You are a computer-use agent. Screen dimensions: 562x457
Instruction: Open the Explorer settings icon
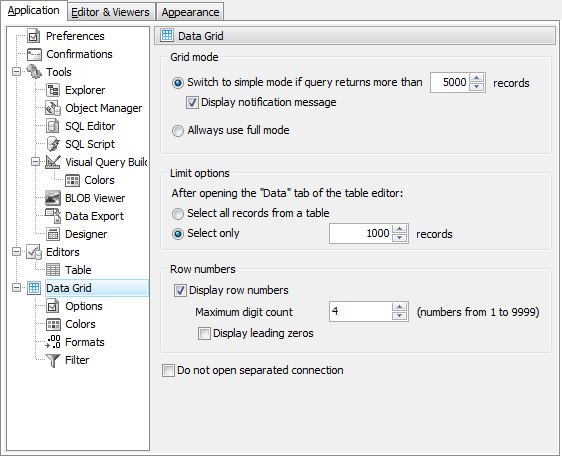pos(53,90)
